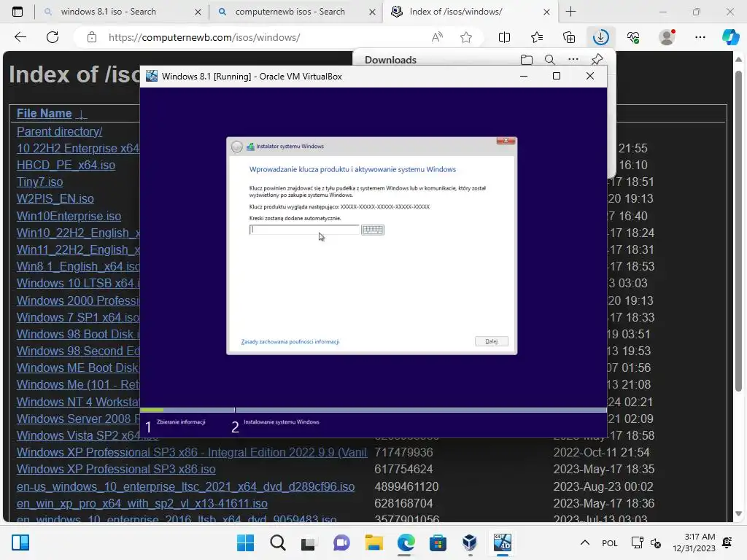Open en_win_xp_pro_x64_with_sp2 iso link
The width and height of the screenshot is (747, 560).
[142, 503]
